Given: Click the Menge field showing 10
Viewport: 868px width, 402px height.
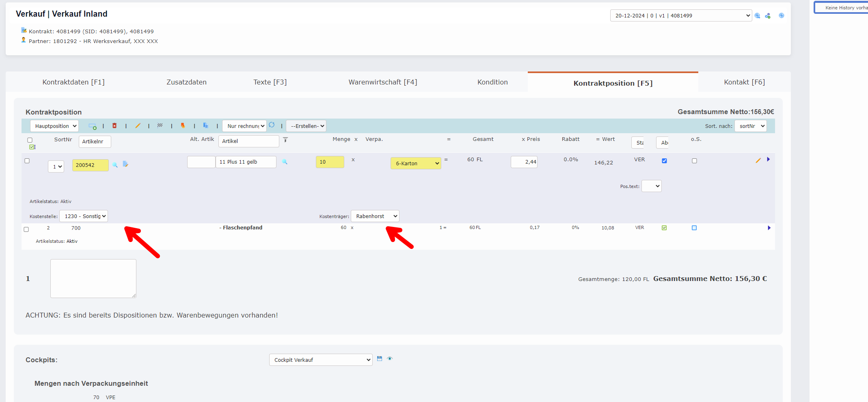Looking at the screenshot, I should coord(330,162).
